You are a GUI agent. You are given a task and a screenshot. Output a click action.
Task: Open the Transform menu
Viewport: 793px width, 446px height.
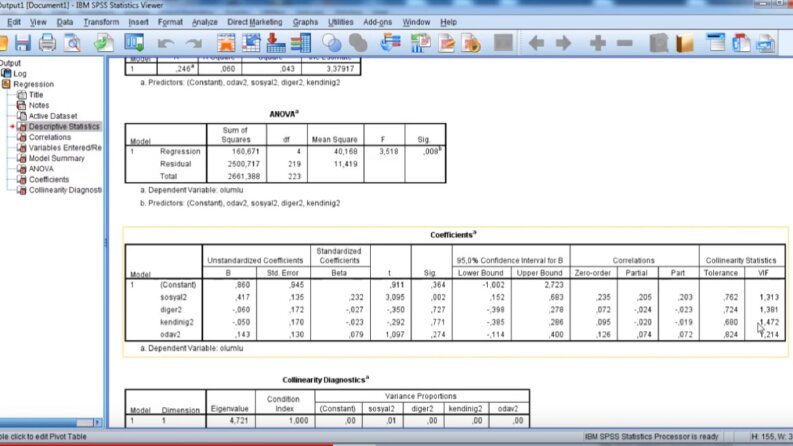pos(101,22)
